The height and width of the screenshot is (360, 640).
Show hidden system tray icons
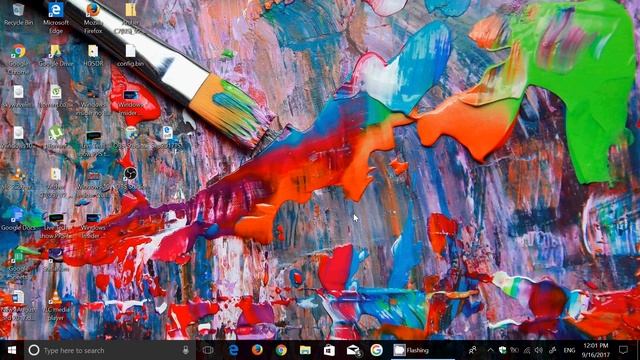coord(491,350)
